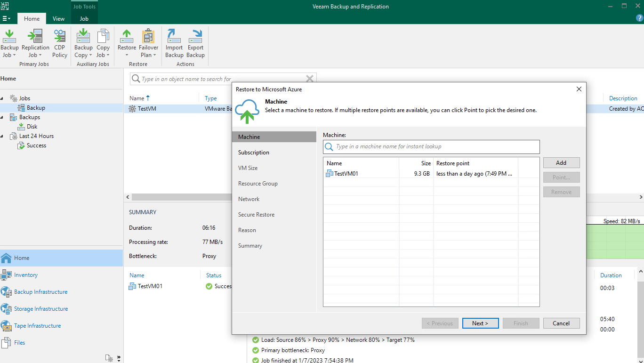Image resolution: width=644 pixels, height=363 pixels.
Task: Click the Veeam app icon in title bar
Action: [5, 6]
